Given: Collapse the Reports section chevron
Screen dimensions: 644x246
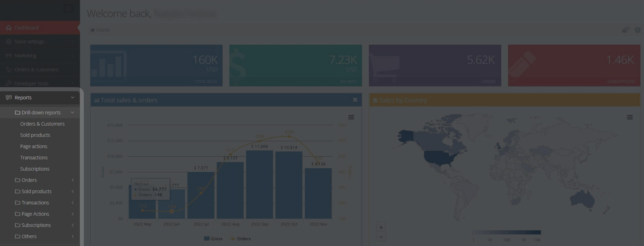Looking at the screenshot, I should [x=73, y=98].
